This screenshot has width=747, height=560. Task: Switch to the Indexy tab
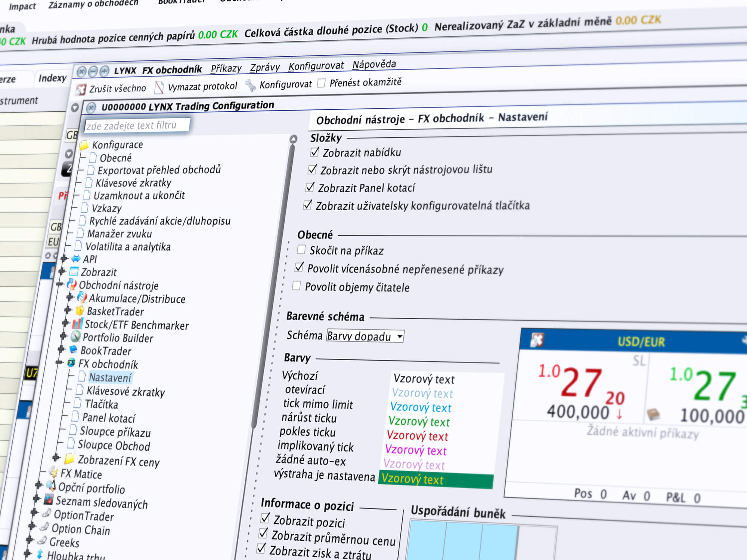pyautogui.click(x=52, y=78)
